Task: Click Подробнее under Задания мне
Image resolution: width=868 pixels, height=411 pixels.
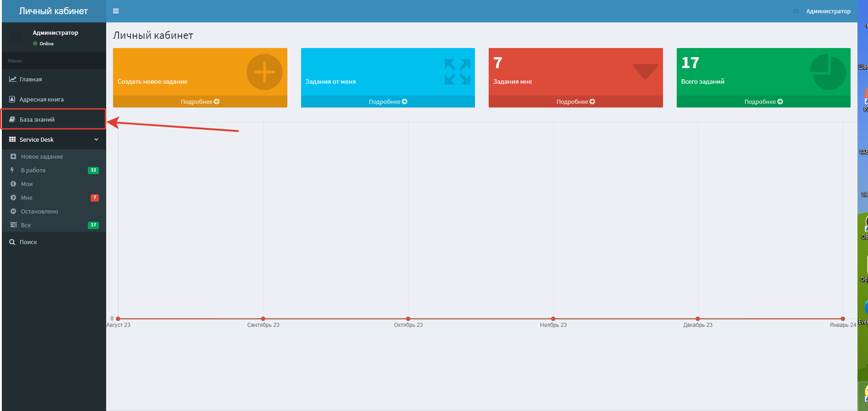Action: point(576,101)
